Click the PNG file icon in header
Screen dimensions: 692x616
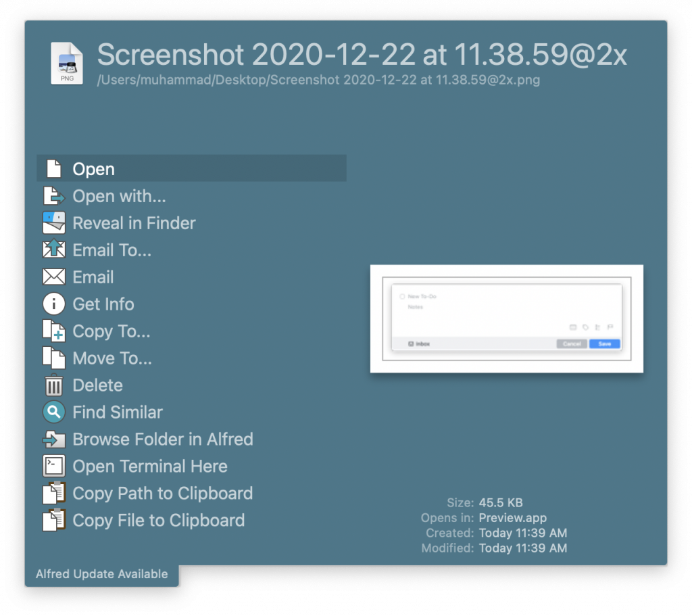tap(67, 63)
